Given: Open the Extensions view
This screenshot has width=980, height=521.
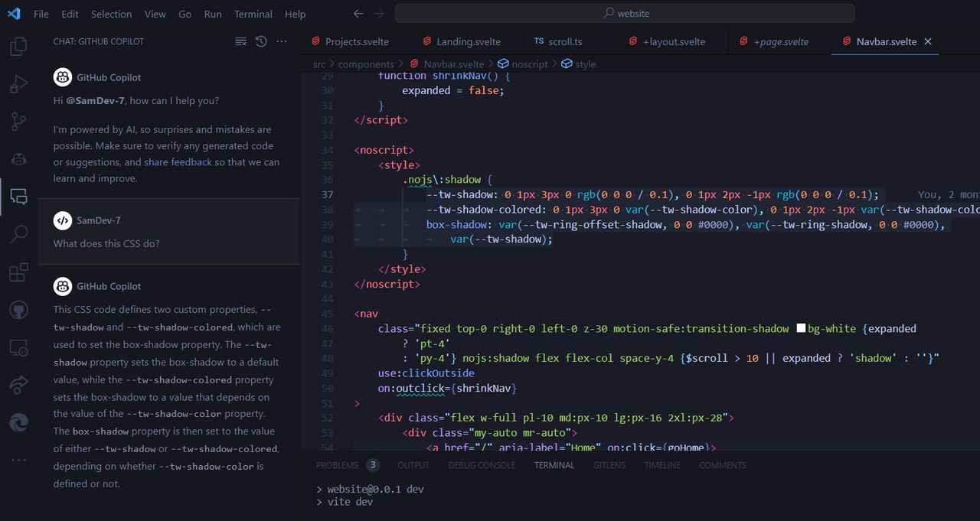Looking at the screenshot, I should [x=18, y=272].
